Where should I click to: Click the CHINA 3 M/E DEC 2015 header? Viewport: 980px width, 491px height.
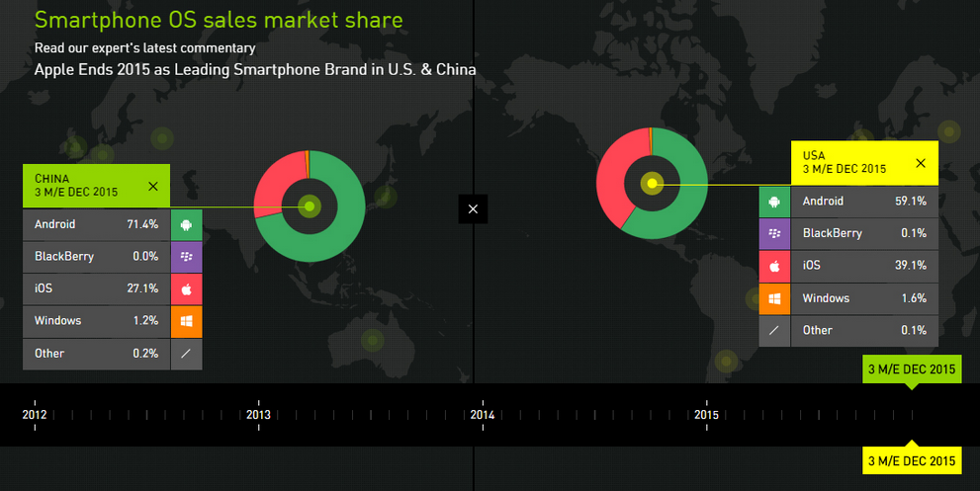pyautogui.click(x=96, y=186)
